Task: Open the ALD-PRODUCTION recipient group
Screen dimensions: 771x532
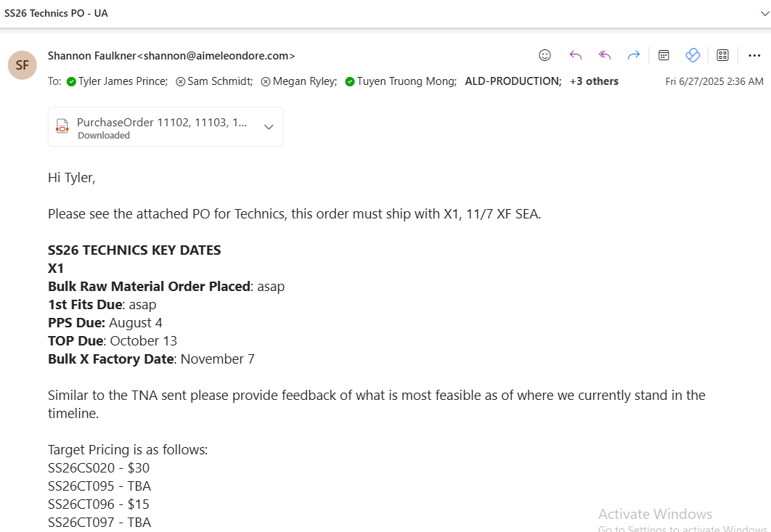Action: (513, 81)
